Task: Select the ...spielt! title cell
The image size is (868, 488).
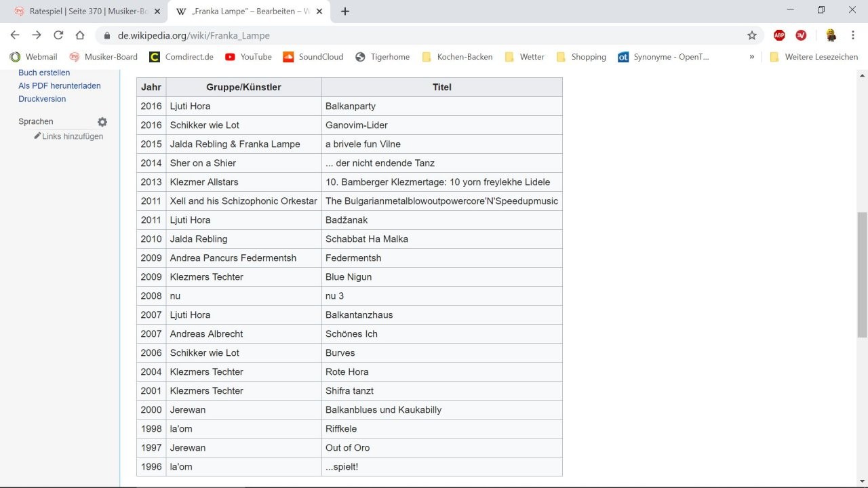Action: click(x=441, y=466)
